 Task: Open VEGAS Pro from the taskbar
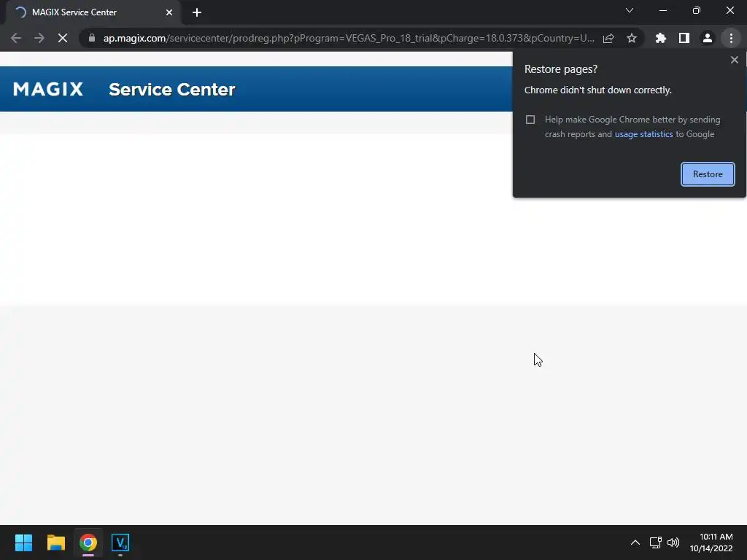point(120,542)
